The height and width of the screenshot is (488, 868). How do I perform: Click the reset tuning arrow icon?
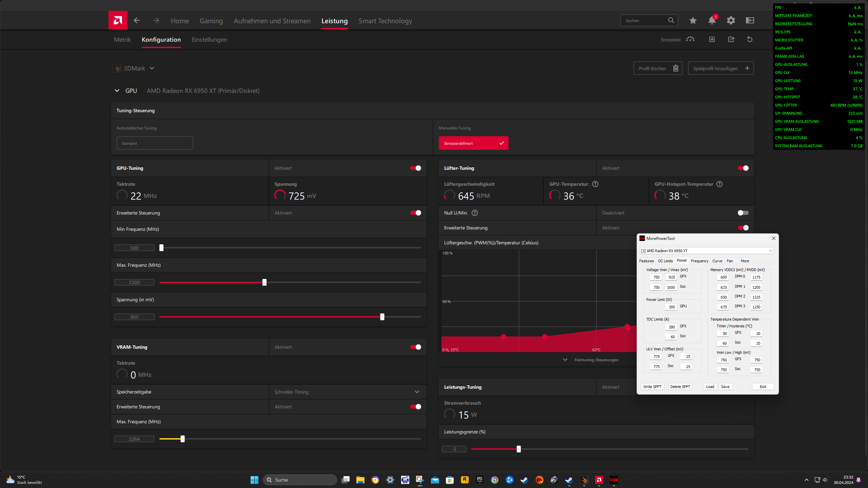pos(750,39)
